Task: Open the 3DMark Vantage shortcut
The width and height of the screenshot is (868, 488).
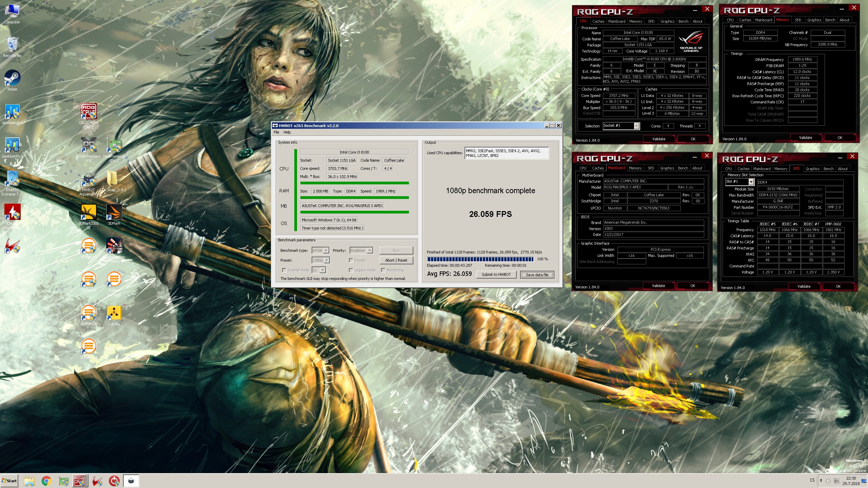Action: (114, 284)
